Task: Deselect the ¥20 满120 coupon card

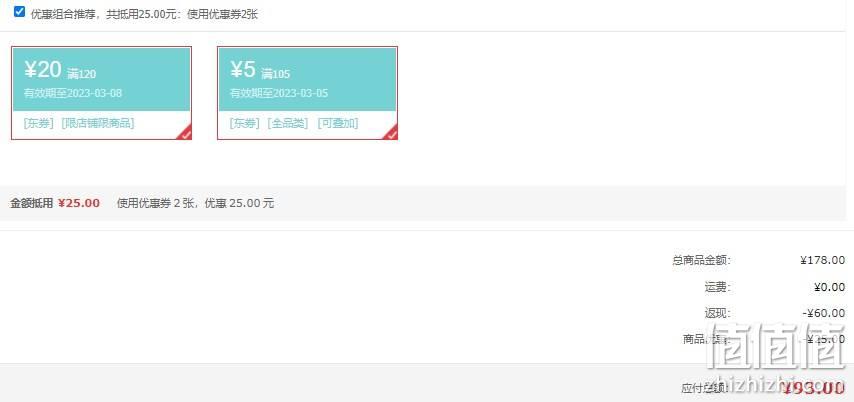Action: pos(101,93)
